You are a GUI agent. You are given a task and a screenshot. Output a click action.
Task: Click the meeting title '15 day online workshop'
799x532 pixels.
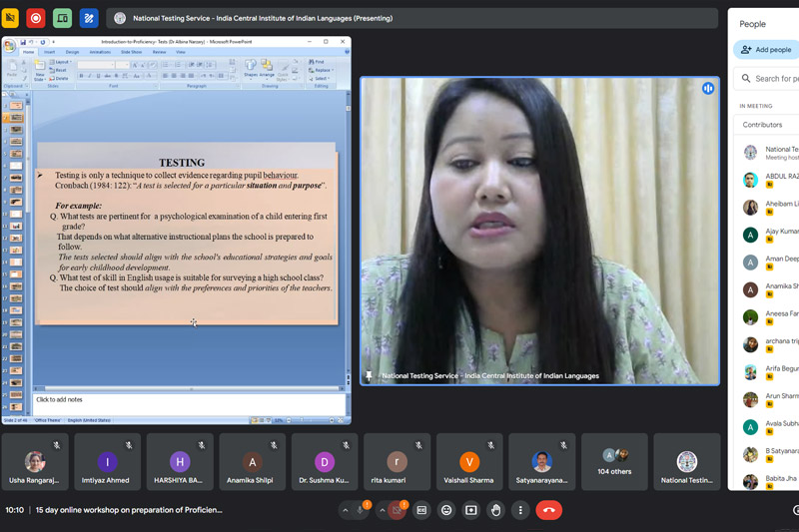coord(129,510)
